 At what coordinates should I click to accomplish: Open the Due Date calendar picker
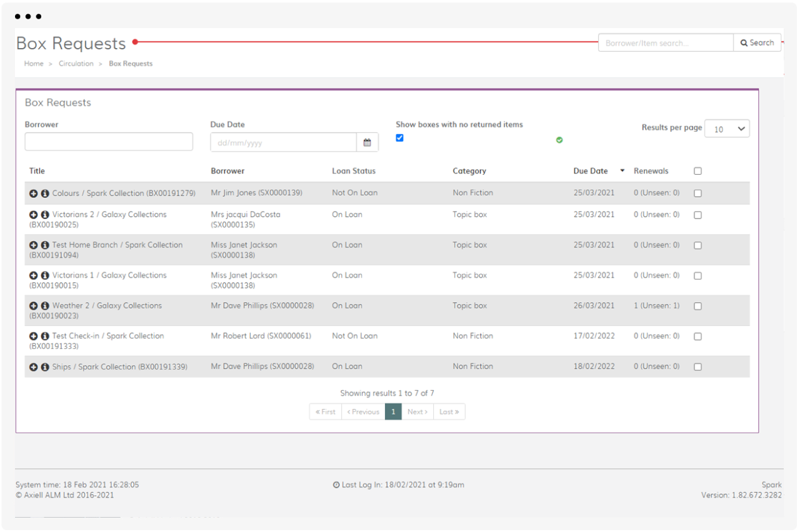[367, 142]
